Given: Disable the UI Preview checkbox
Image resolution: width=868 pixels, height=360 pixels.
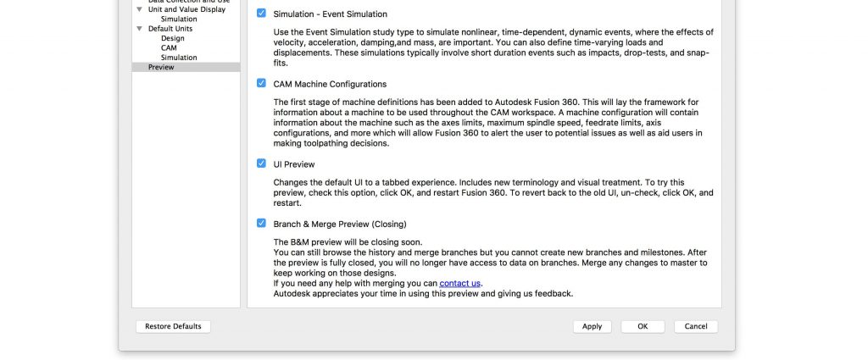Looking at the screenshot, I should tap(261, 163).
